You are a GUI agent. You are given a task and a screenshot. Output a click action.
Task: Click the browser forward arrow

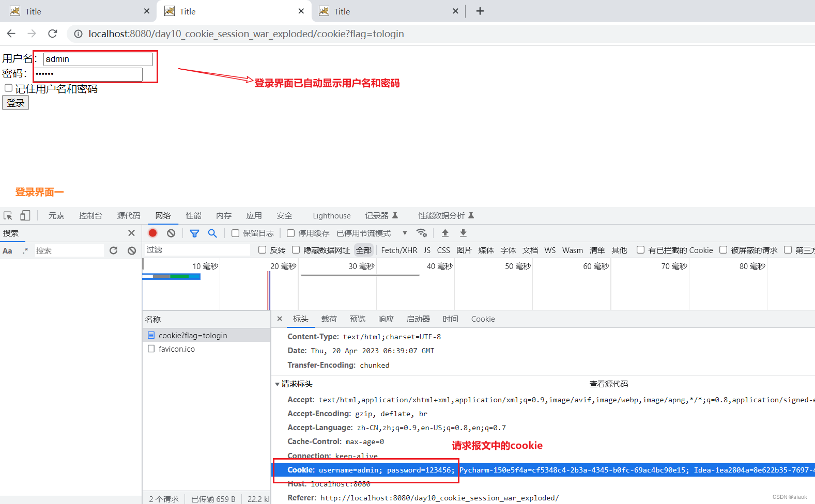point(32,34)
